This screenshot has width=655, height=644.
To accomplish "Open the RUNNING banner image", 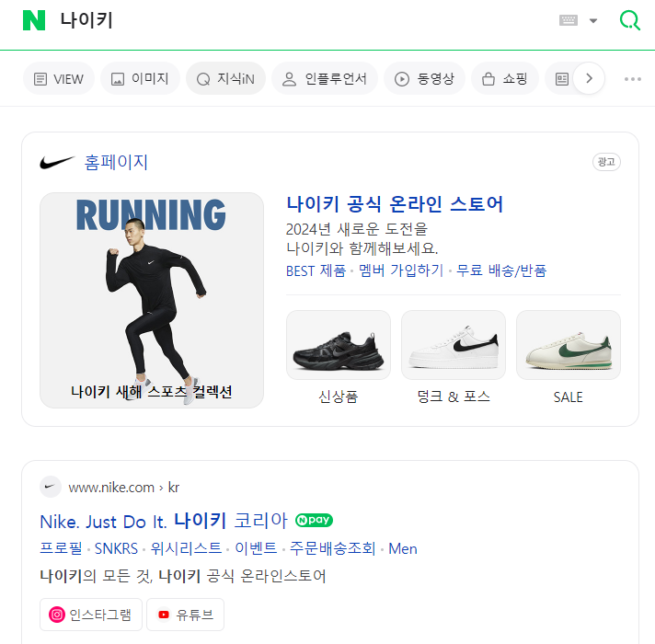I will tap(152, 300).
